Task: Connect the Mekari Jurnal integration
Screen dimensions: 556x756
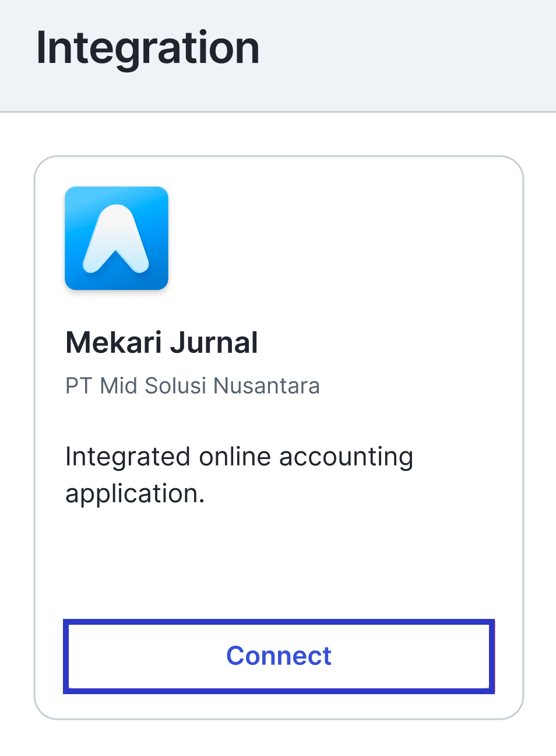Action: [279, 656]
